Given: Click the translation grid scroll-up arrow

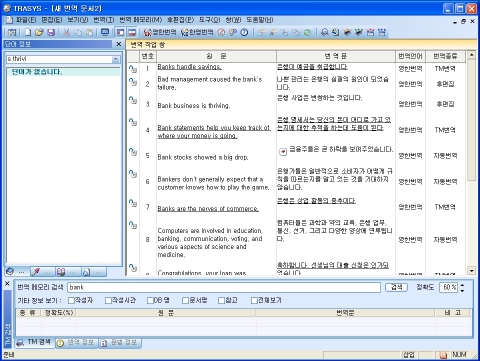Looking at the screenshot, I should 471,55.
